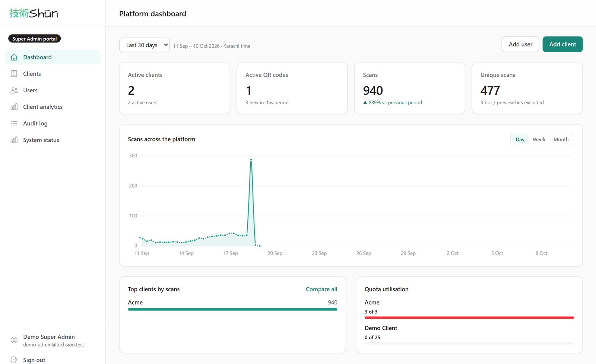The height and width of the screenshot is (364, 596).
Task: Open the Last 30 days dropdown
Action: pos(145,45)
